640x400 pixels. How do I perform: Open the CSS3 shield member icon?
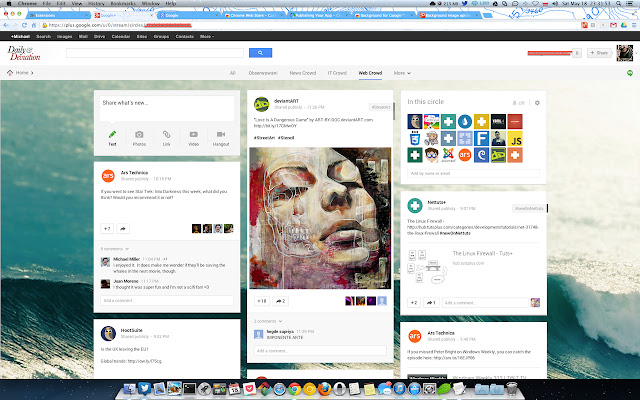pos(415,138)
